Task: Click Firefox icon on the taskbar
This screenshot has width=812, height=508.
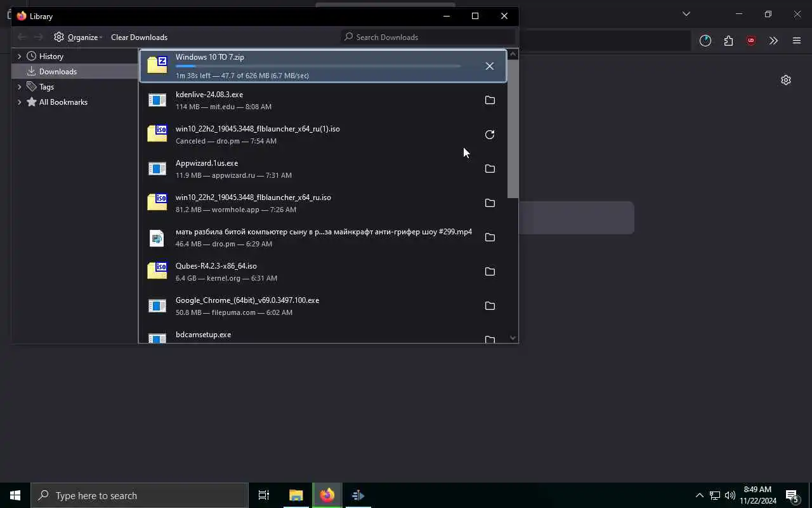Action: coord(327,495)
